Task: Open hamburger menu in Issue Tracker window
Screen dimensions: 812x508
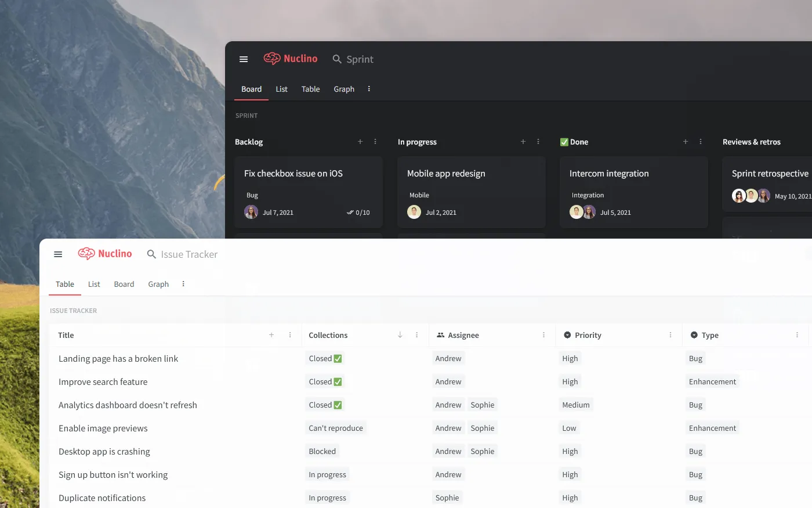Action: [58, 254]
